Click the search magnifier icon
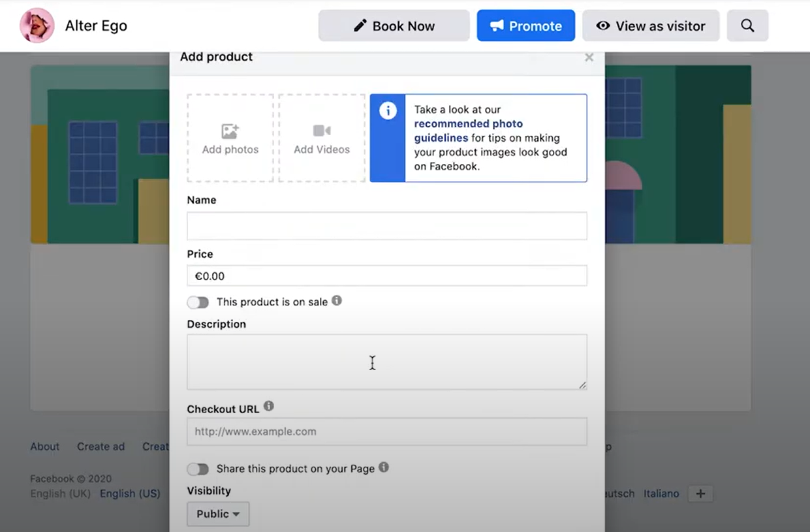The height and width of the screenshot is (532, 810). point(747,26)
